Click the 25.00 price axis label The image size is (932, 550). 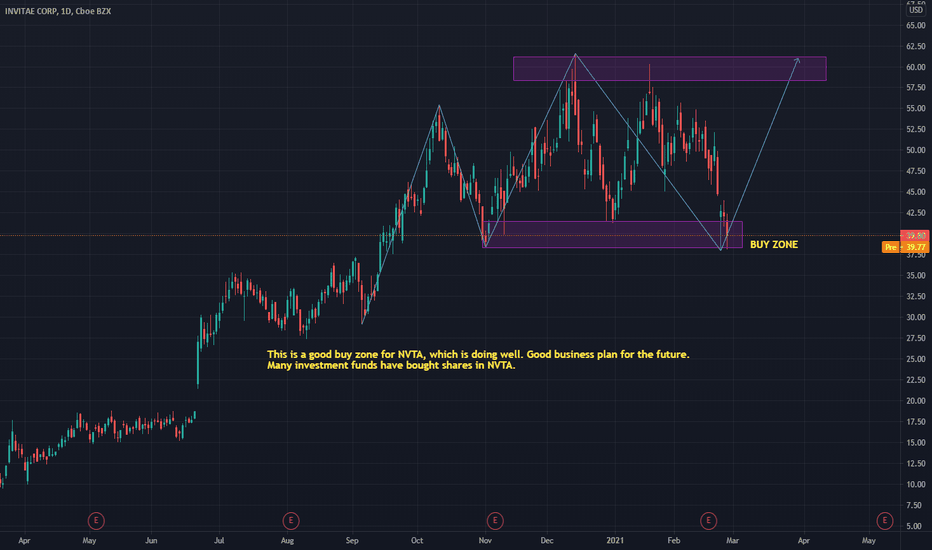(x=915, y=359)
